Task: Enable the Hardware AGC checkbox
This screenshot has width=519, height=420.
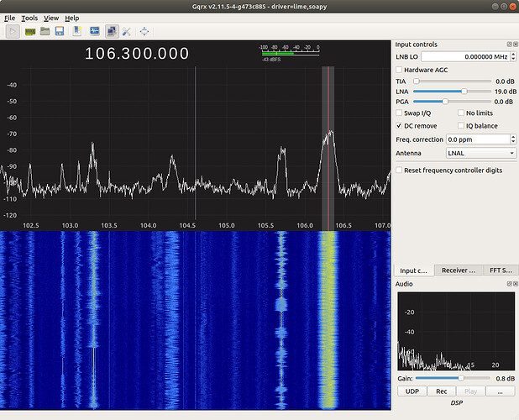Action: pos(400,69)
